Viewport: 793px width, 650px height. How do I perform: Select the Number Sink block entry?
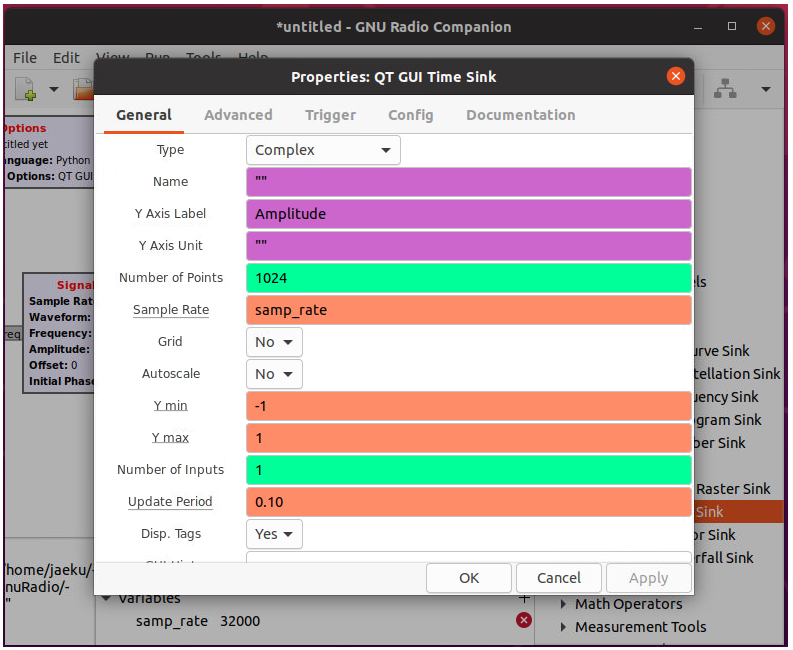tap(719, 443)
